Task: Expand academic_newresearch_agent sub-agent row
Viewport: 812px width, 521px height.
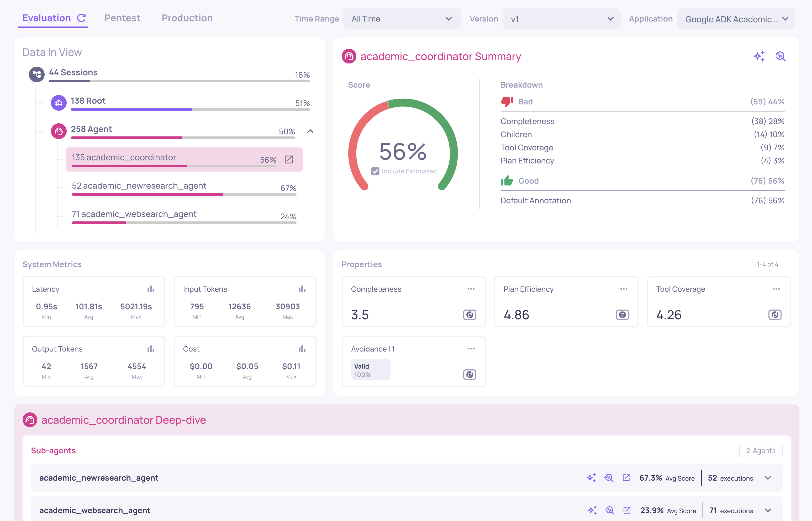Action: pos(768,478)
